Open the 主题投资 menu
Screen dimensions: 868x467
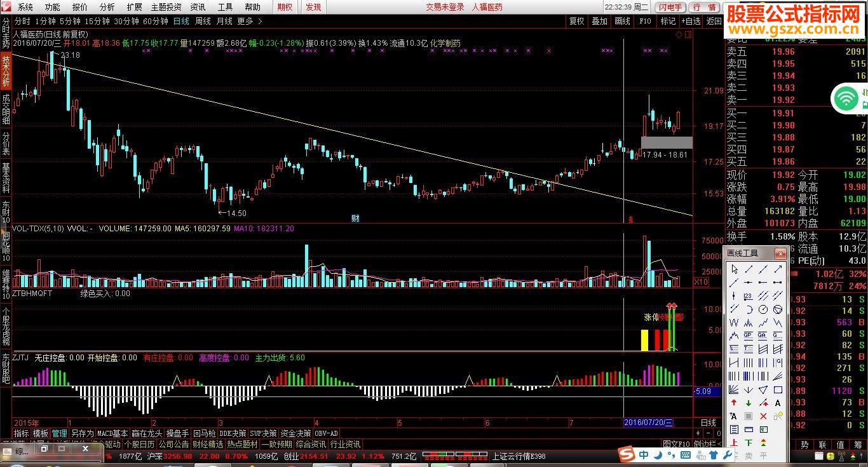[x=165, y=7]
